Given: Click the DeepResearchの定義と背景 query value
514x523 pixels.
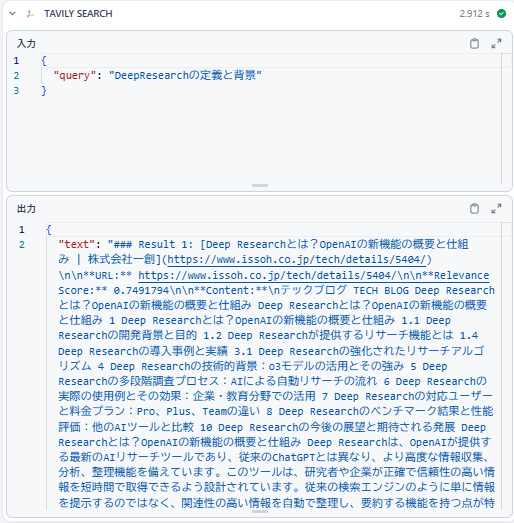Looking at the screenshot, I should [185, 75].
